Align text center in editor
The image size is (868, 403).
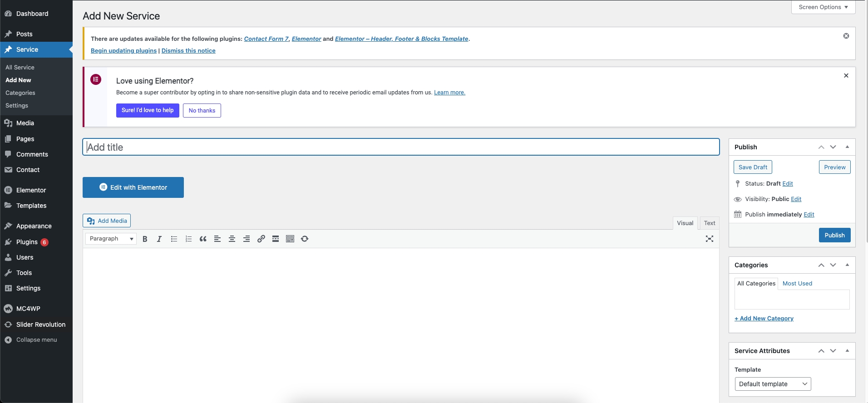232,239
